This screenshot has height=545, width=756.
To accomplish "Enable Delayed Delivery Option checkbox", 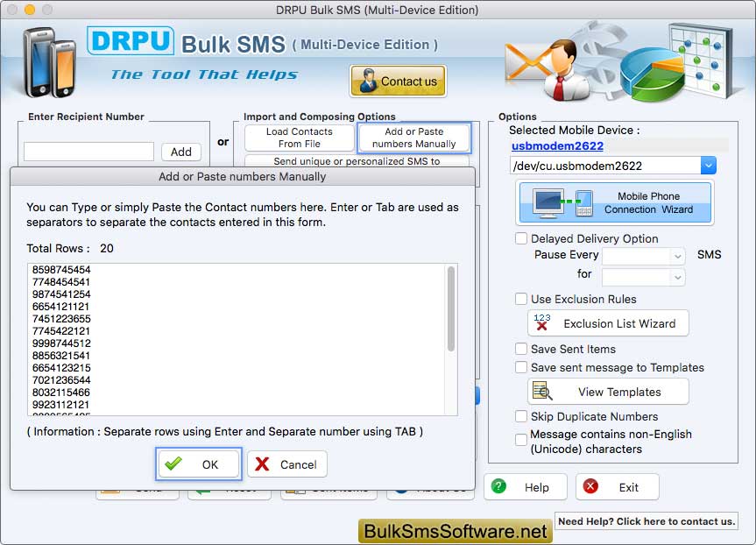I will [521, 238].
